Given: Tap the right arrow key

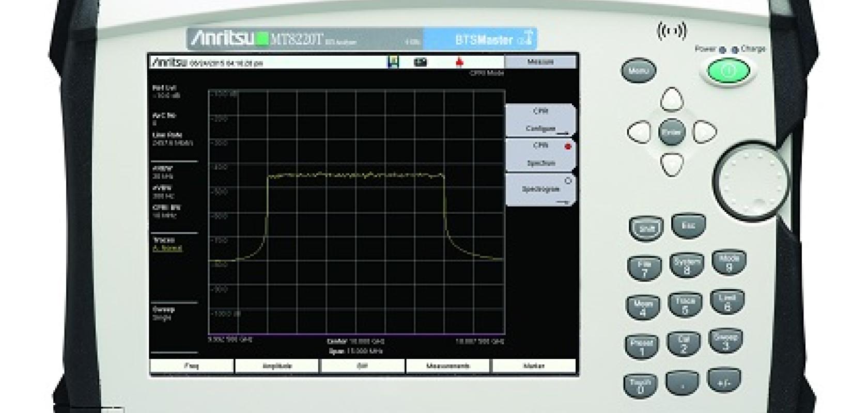Looking at the screenshot, I should coord(704,132).
